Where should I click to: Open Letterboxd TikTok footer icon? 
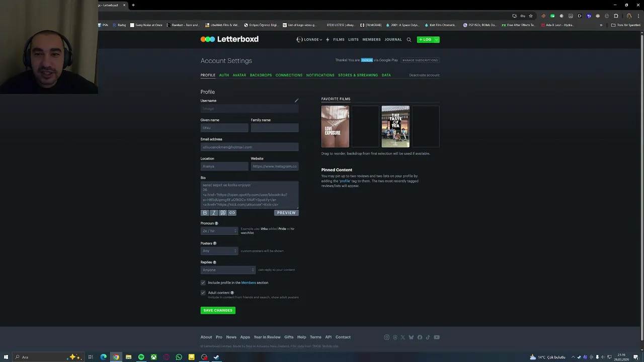[428, 337]
